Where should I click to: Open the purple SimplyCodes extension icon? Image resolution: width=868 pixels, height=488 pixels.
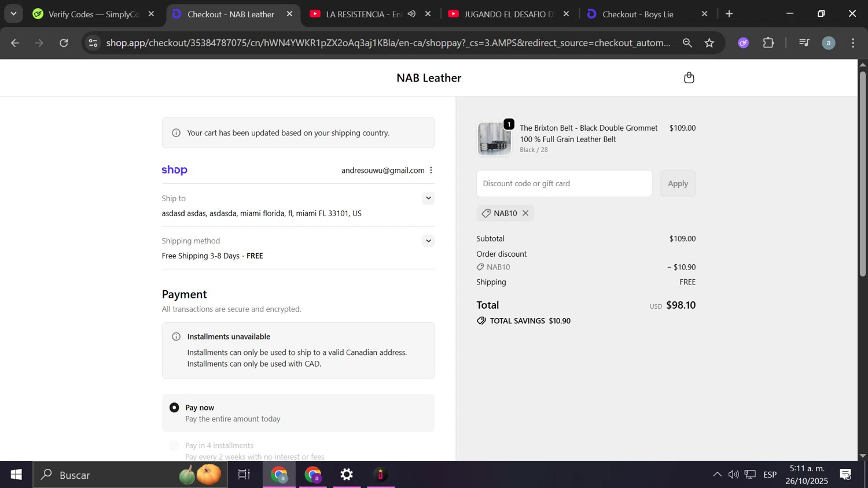pos(744,43)
